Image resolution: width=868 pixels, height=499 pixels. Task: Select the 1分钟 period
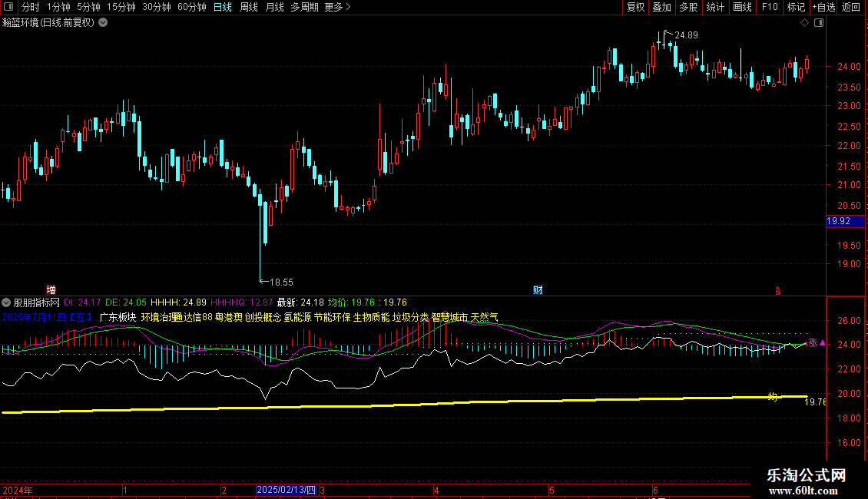[x=58, y=7]
